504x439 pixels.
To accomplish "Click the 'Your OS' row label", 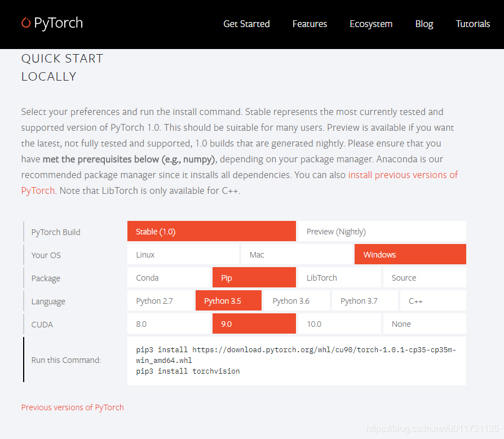I will [46, 255].
